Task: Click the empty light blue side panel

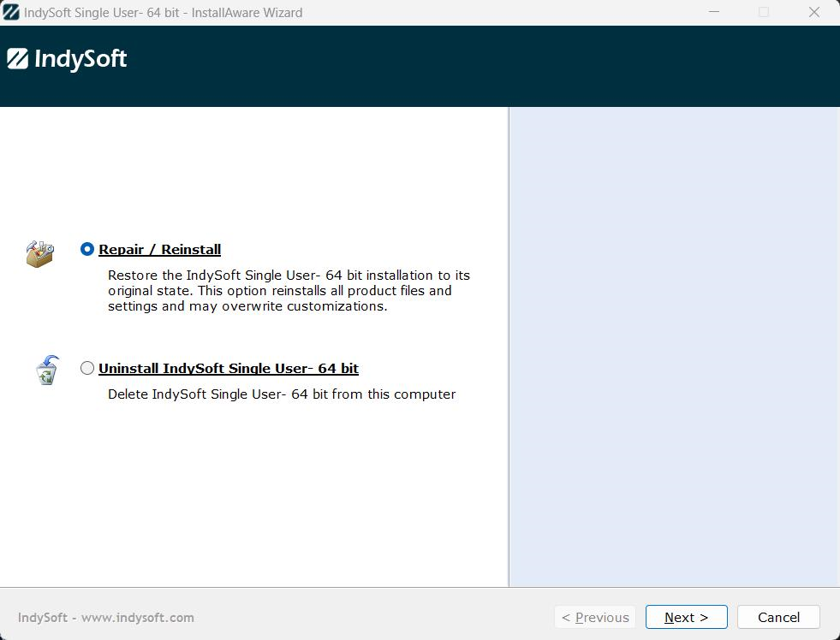Action: 674,347
